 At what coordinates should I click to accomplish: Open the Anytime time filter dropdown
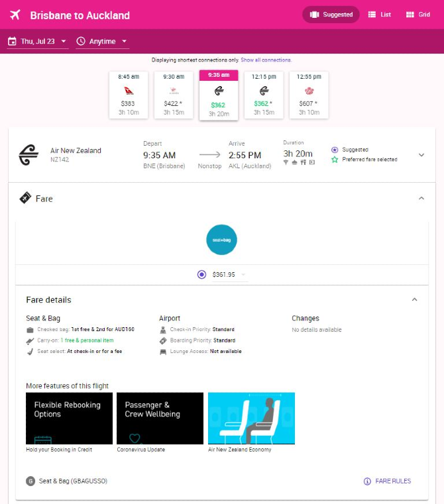(x=102, y=42)
